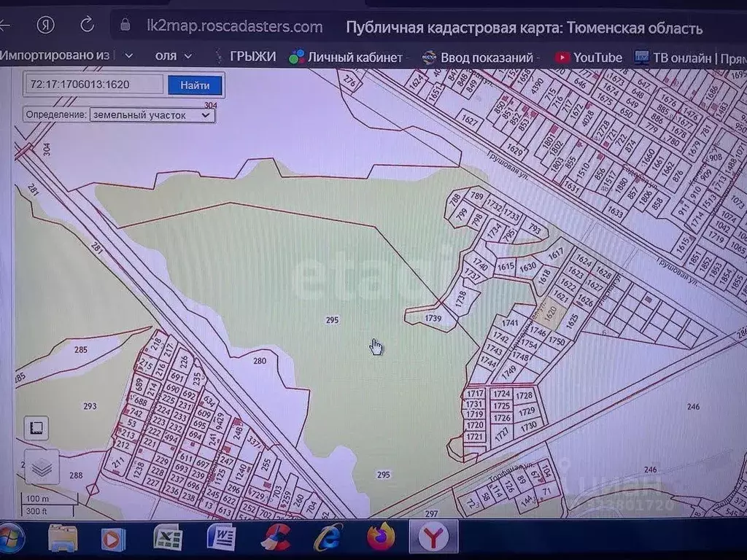Launch Yandex Browser from the taskbar
Screen dimensions: 747x560
tap(433, 538)
